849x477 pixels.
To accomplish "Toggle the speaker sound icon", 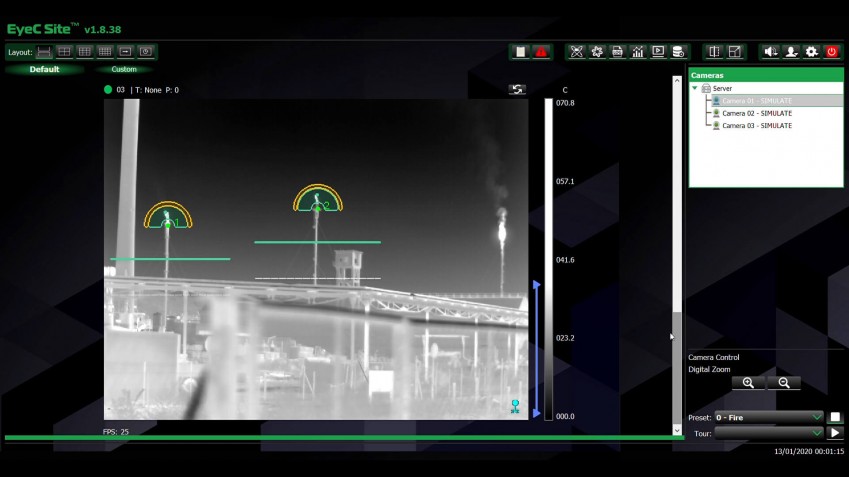I will click(x=770, y=52).
